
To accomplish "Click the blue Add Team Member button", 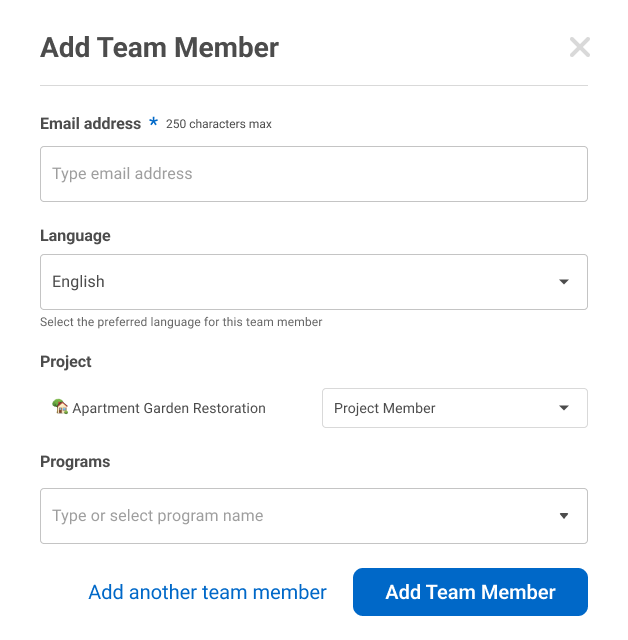I will pos(470,592).
